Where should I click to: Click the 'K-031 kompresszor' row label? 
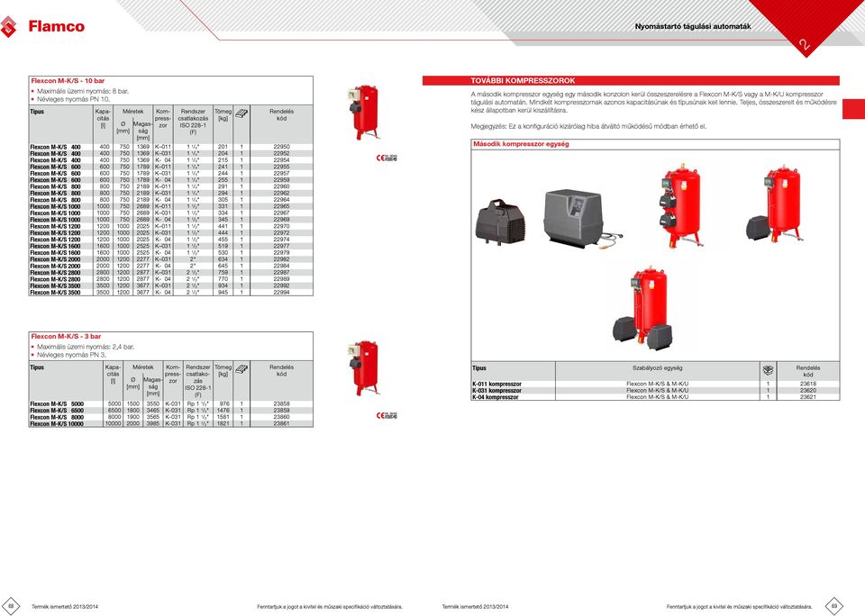click(x=496, y=391)
